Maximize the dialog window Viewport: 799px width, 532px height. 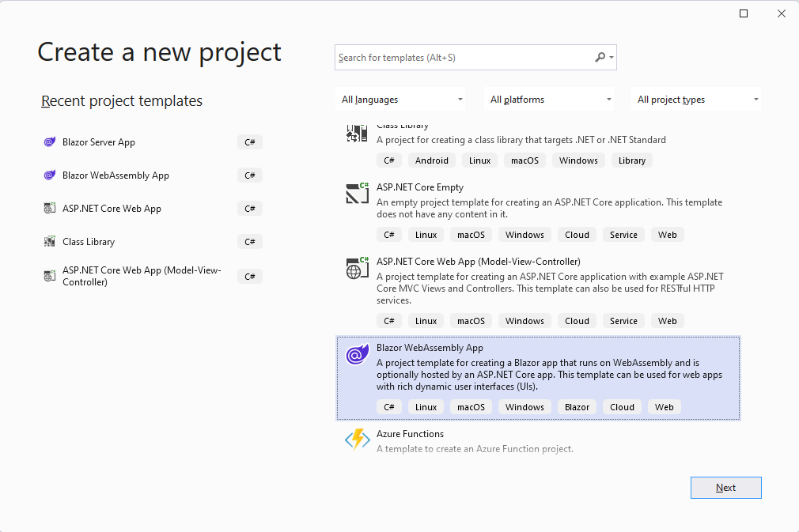pyautogui.click(x=744, y=13)
